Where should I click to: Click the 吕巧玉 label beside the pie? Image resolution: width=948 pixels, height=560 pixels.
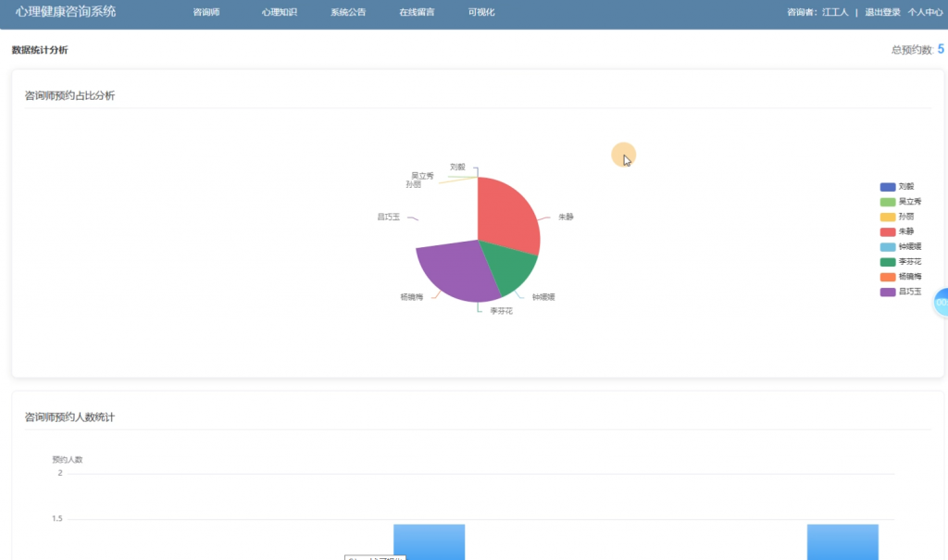[x=389, y=217]
